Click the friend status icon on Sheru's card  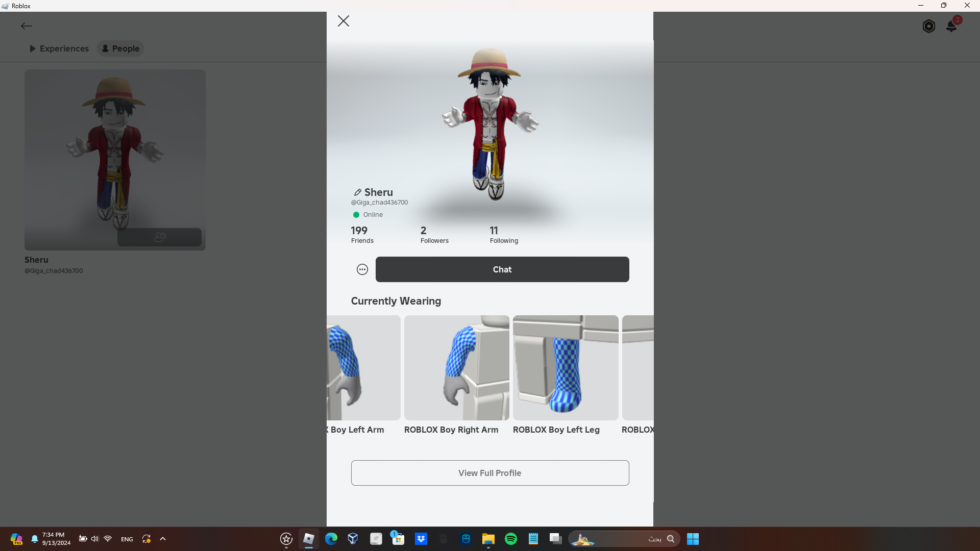point(160,237)
